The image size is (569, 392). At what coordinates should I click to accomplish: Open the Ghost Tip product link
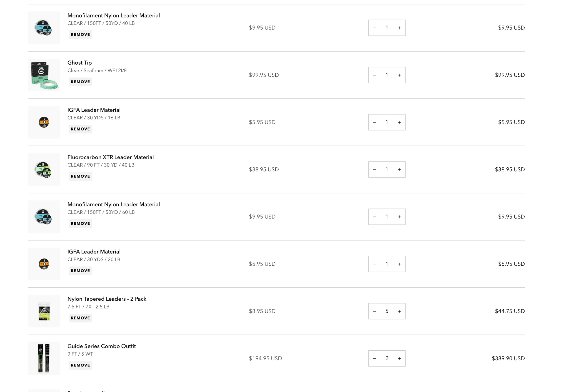click(79, 63)
